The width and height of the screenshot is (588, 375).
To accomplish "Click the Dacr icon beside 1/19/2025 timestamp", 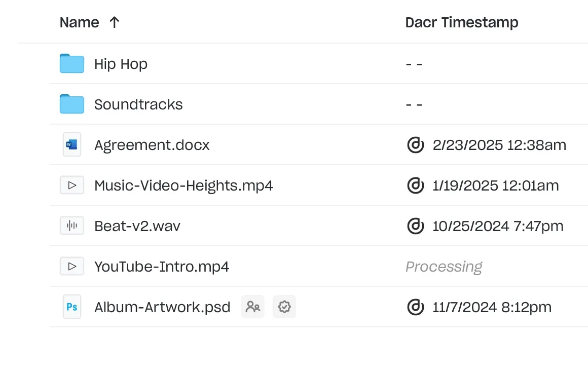I will [x=416, y=185].
